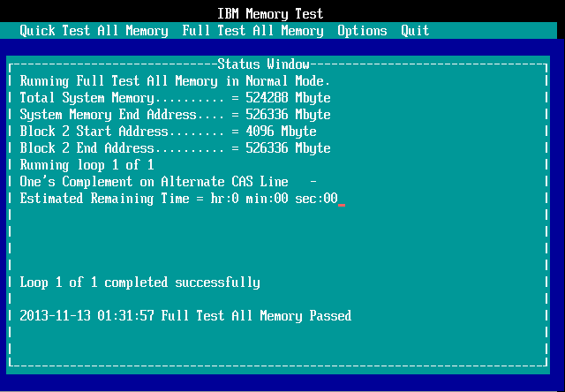Click the IBM Memory Test title
Image resolution: width=565 pixels, height=392 pixels.
pos(270,14)
